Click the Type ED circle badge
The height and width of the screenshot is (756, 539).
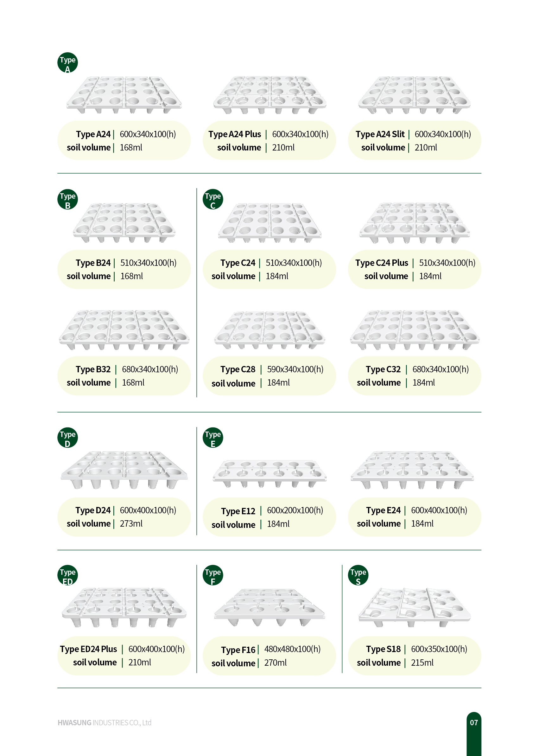67,575
